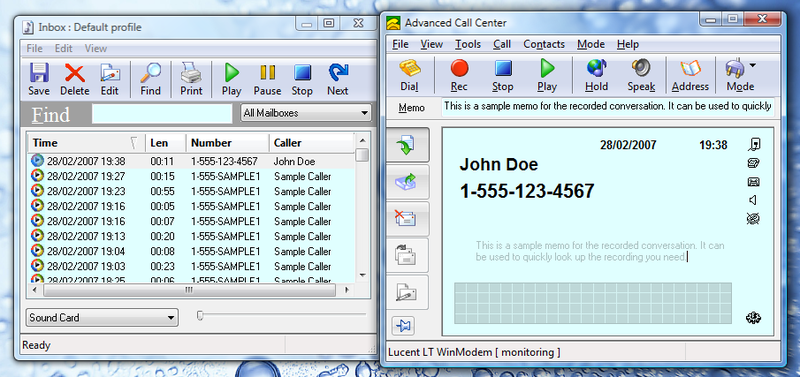This screenshot has width=800, height=377.
Task: Stop playback in Inbox toolbar
Action: coord(302,79)
